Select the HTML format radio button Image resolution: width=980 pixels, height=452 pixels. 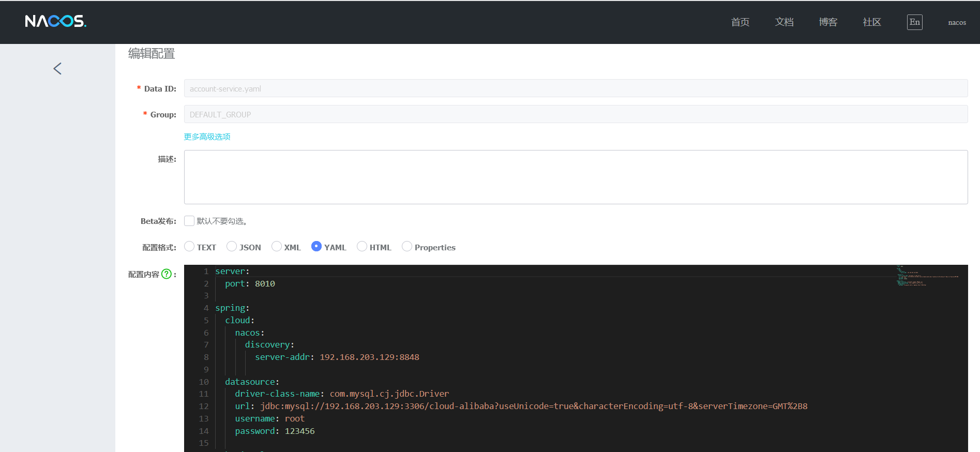(x=362, y=247)
